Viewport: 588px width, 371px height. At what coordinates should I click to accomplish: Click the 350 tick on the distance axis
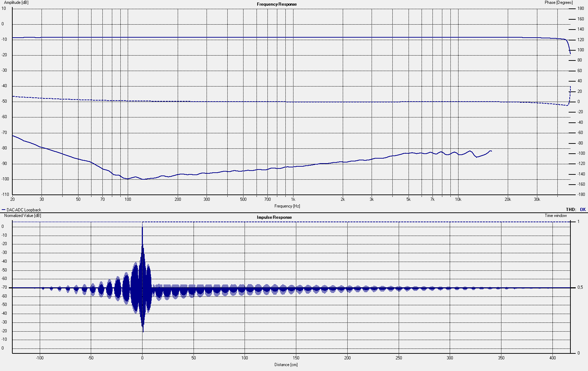(501, 358)
